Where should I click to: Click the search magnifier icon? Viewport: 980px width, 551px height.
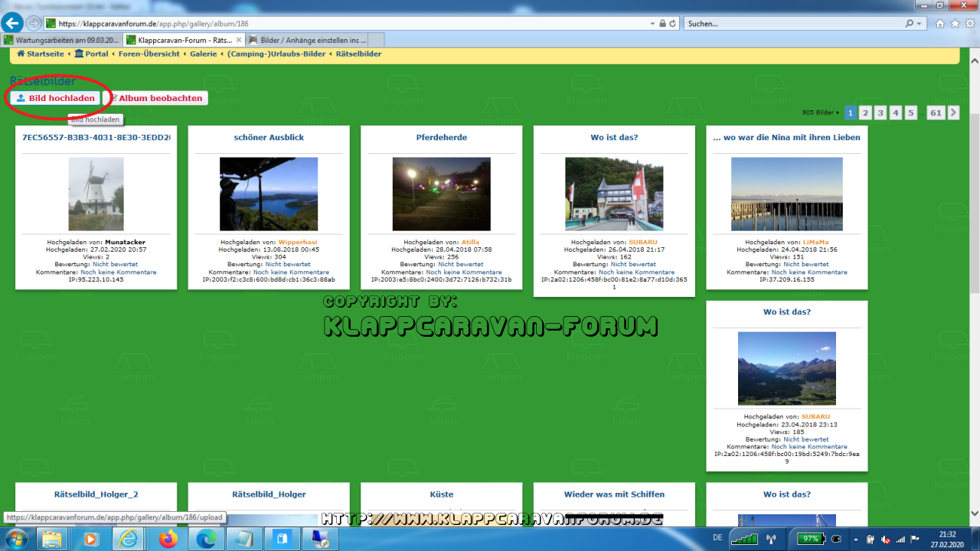coord(909,24)
